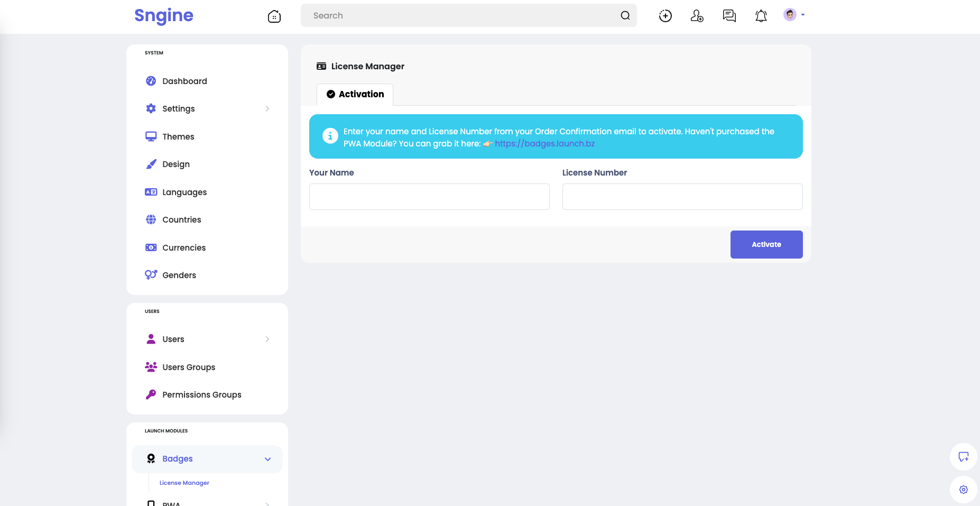Go to Permissions Groups menu item
This screenshot has height=506, width=980.
coord(201,395)
